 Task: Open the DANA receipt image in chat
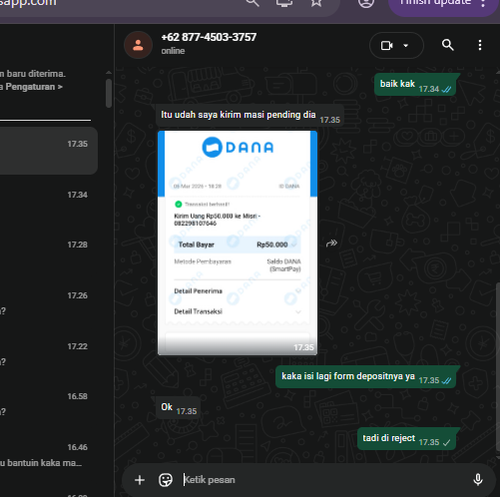[237, 243]
